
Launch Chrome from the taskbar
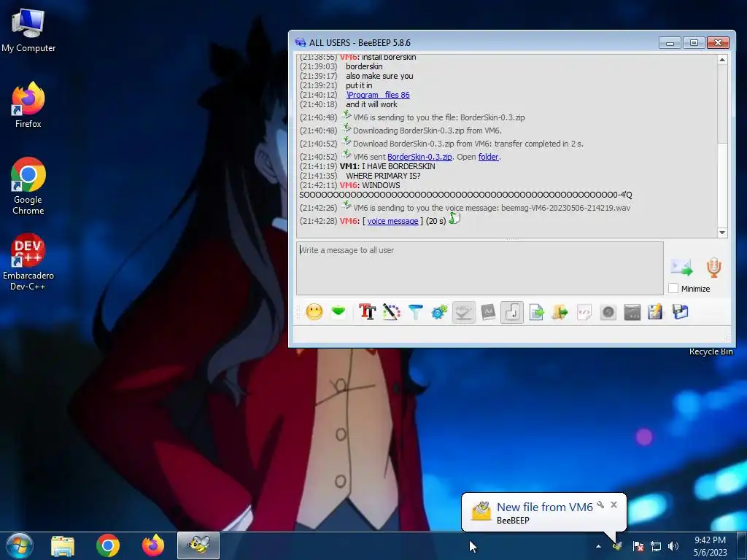pos(108,545)
